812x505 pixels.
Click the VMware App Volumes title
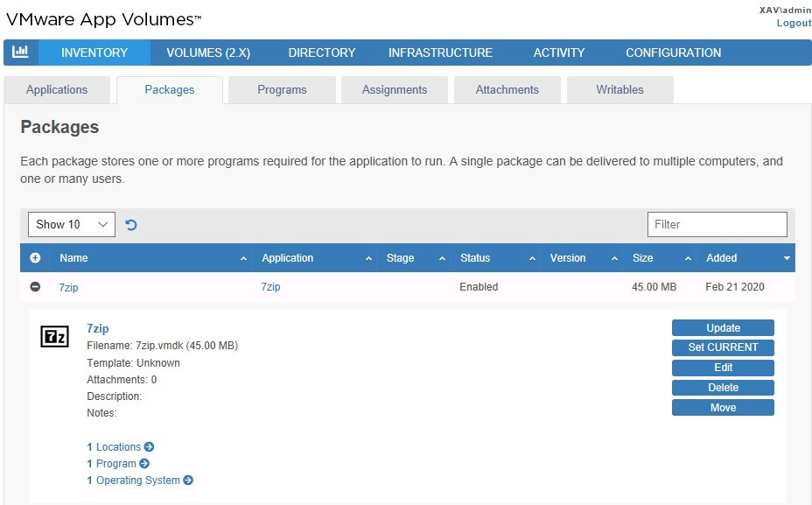[103, 19]
